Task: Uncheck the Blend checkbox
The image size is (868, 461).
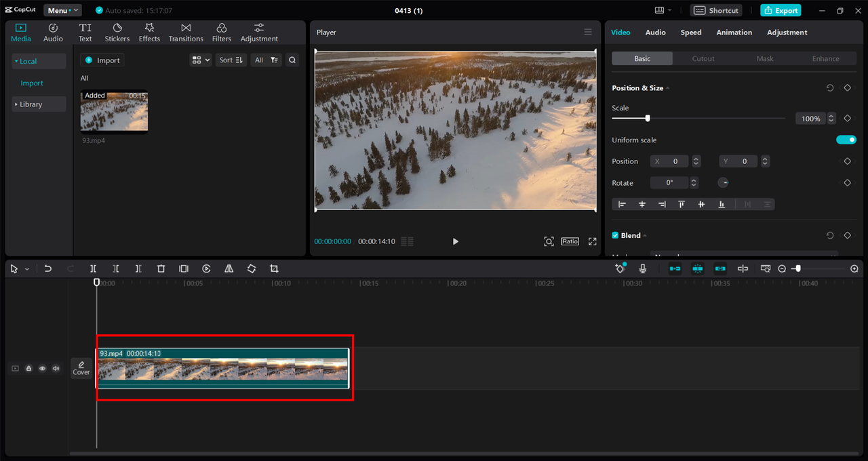Action: (x=615, y=235)
